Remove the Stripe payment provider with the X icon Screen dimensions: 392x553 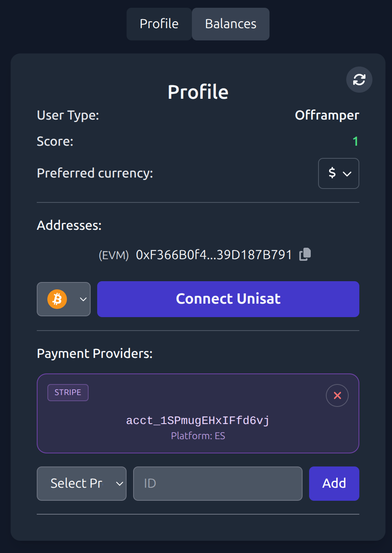tap(337, 395)
